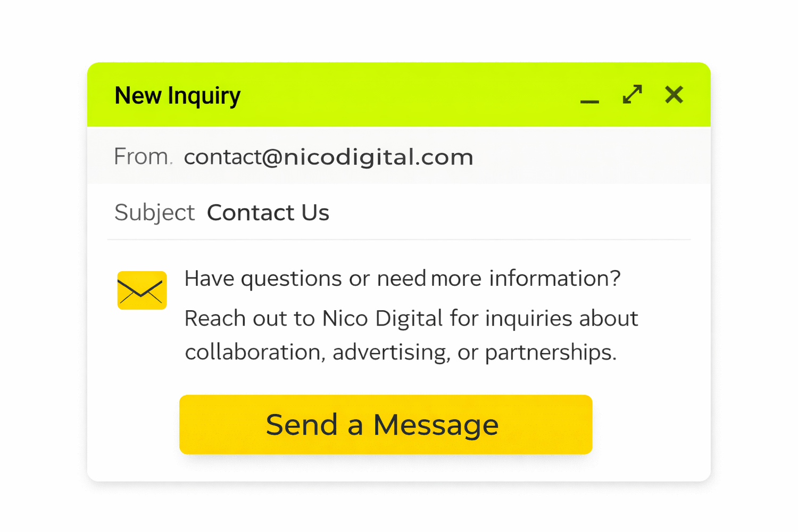Screen dimensions: 798x532
Task: Click the Subject field label
Action: pyautogui.click(x=154, y=213)
